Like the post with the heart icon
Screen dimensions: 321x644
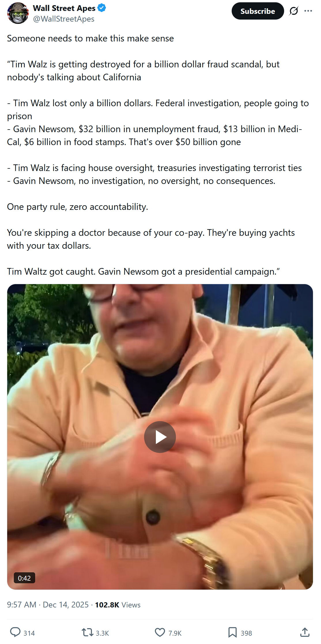[160, 632]
